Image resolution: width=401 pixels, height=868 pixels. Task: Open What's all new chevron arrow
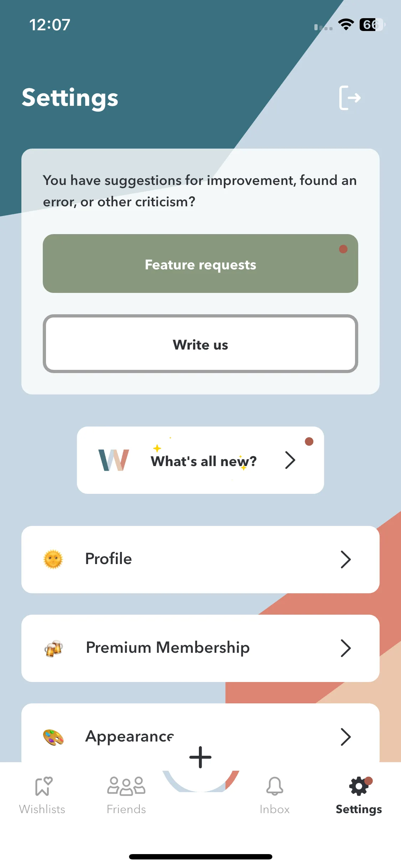click(290, 460)
